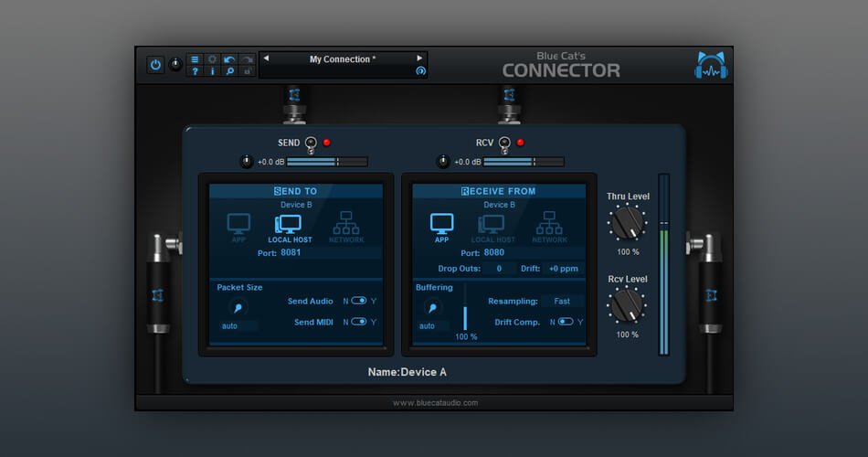The height and width of the screenshot is (457, 868).
Task: Open settings via the gear icon
Action: 212,59
